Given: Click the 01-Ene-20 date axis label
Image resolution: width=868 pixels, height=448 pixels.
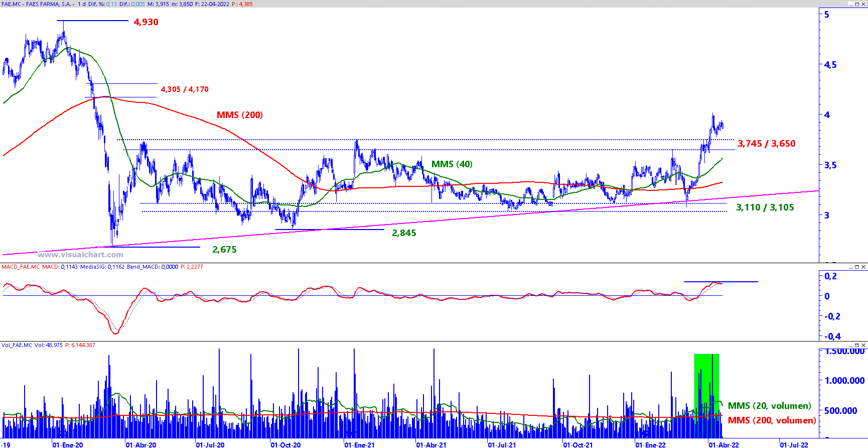Looking at the screenshot, I should 68,445.
